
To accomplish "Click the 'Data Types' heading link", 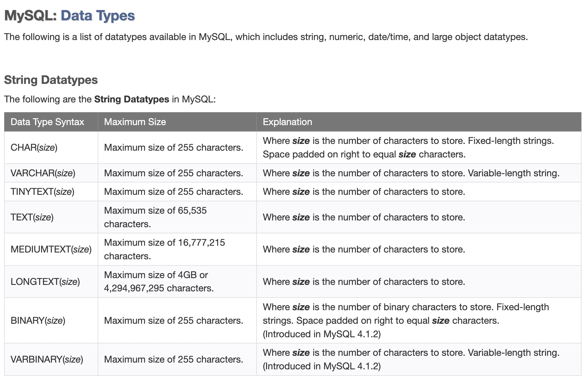I will tap(98, 16).
